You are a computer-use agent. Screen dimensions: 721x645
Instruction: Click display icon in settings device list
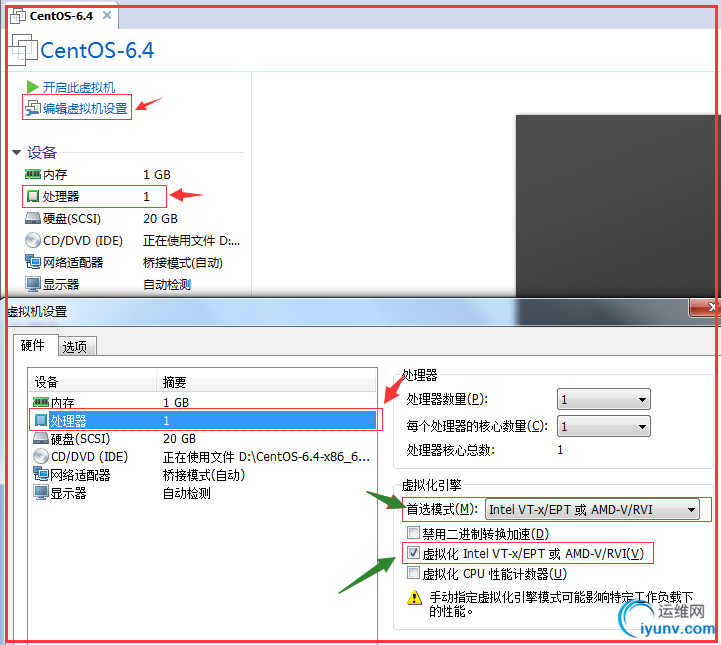pyautogui.click(x=41, y=492)
